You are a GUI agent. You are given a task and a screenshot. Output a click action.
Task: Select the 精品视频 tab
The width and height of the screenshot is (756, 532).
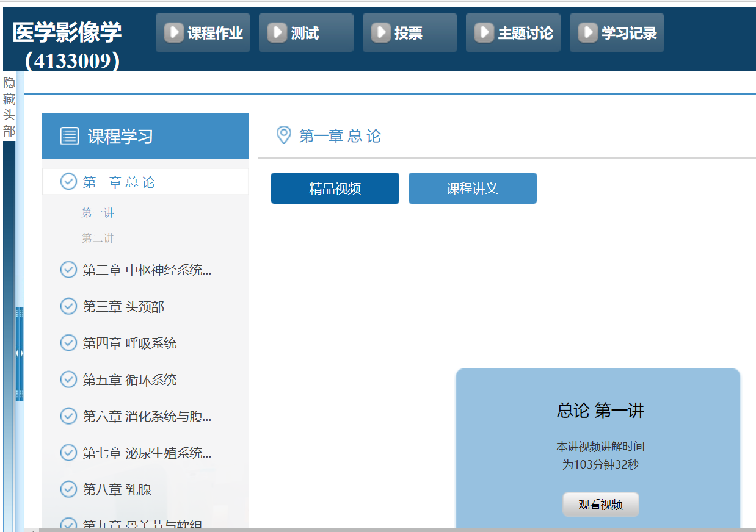pos(335,189)
